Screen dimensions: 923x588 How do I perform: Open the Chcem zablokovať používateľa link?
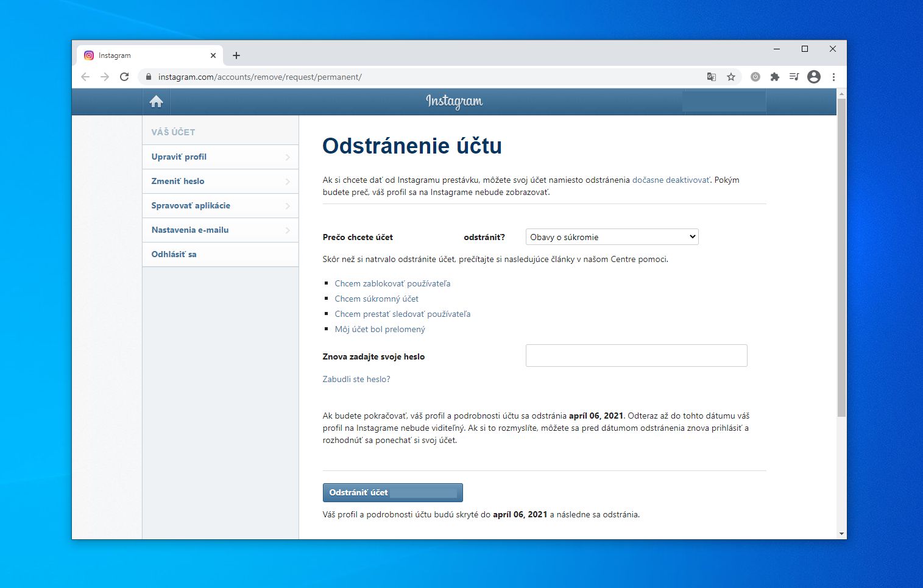tap(392, 283)
